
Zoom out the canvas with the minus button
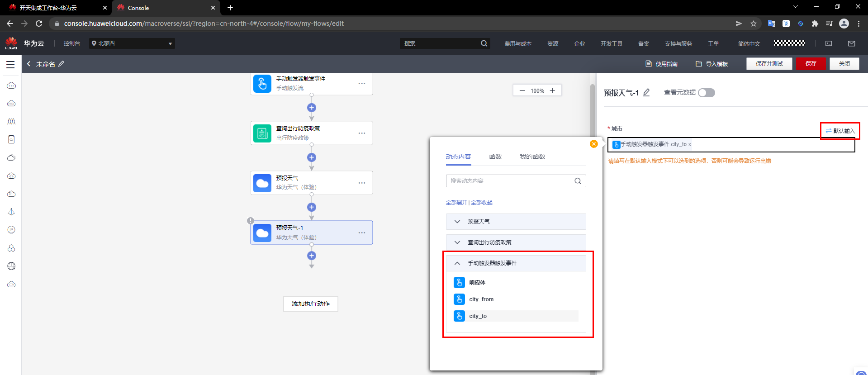(x=522, y=90)
